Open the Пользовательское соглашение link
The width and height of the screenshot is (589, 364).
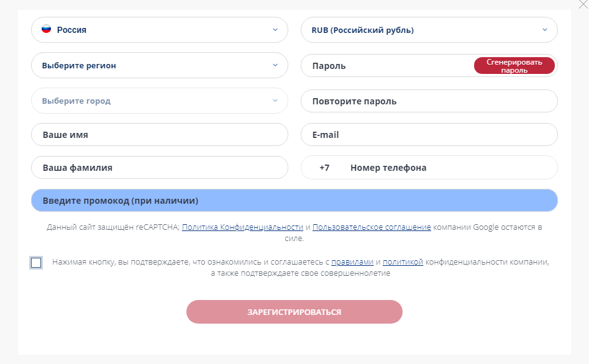tap(372, 227)
